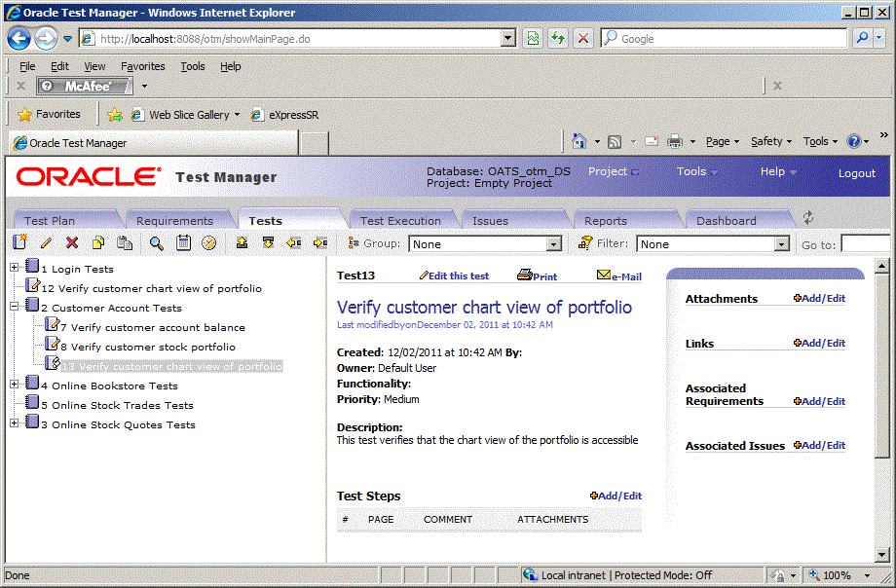This screenshot has height=588, width=896.
Task: Select tree item 8 Verify customer stock portfolio
Action: pos(148,347)
